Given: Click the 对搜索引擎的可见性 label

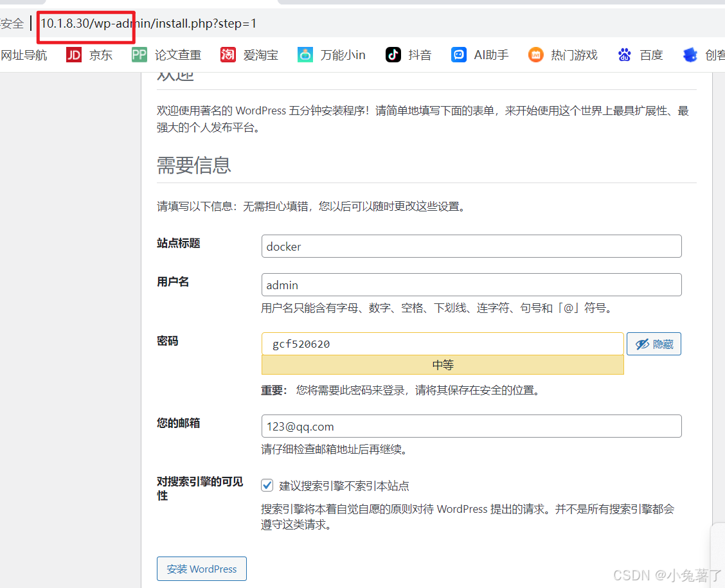Looking at the screenshot, I should click(200, 488).
